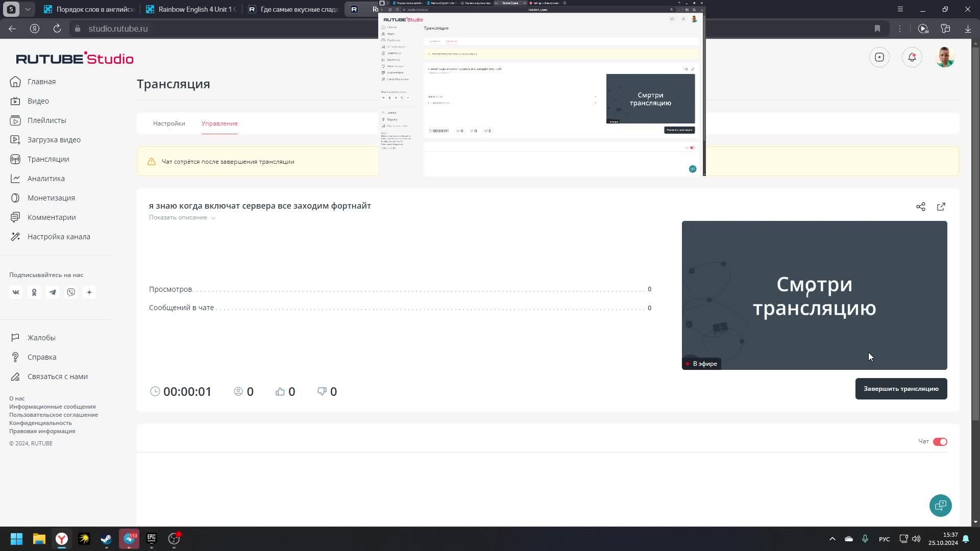
Task: Open address bar three-dot menu
Action: [900, 29]
